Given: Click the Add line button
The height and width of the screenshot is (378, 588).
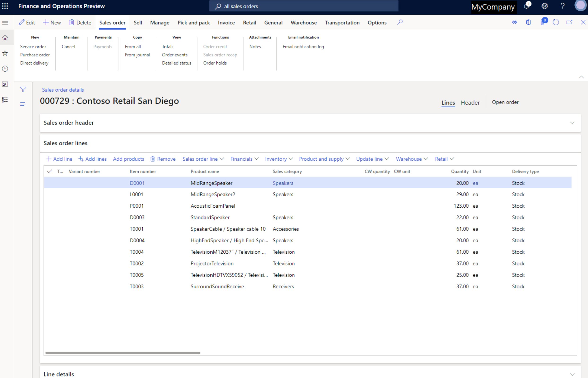Looking at the screenshot, I should (x=59, y=159).
